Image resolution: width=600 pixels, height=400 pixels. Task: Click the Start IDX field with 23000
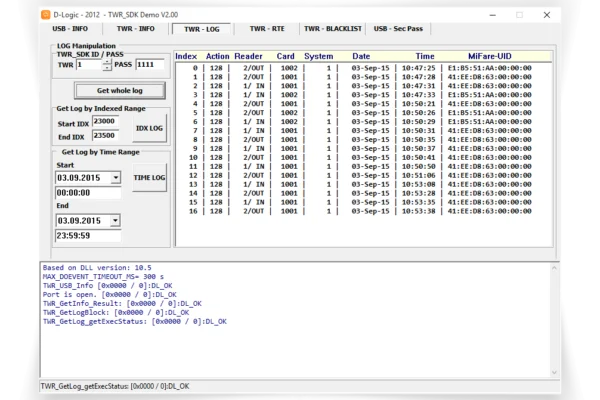105,121
